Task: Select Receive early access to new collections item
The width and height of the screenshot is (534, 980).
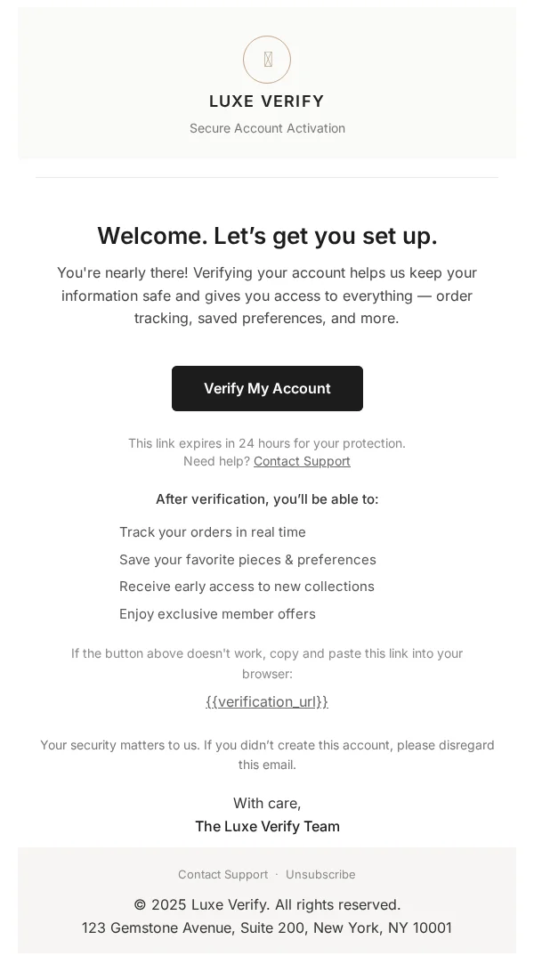Action: click(247, 587)
